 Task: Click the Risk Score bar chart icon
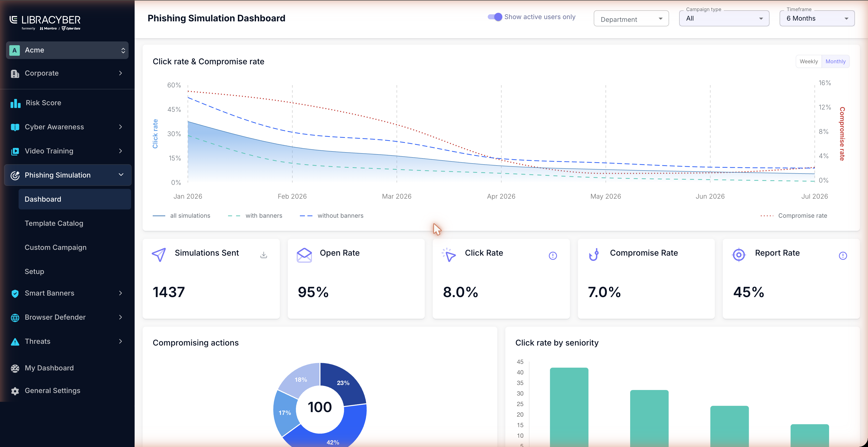tap(15, 103)
